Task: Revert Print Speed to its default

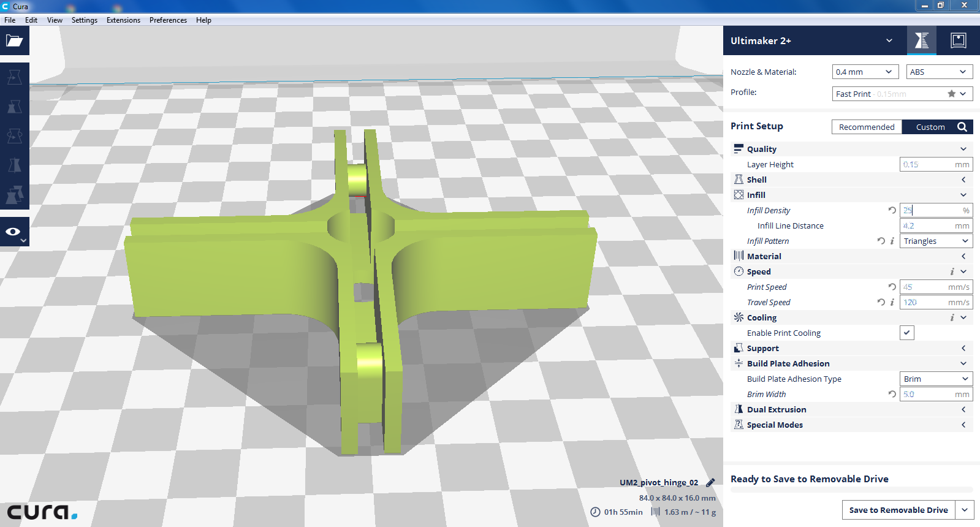Action: click(892, 287)
